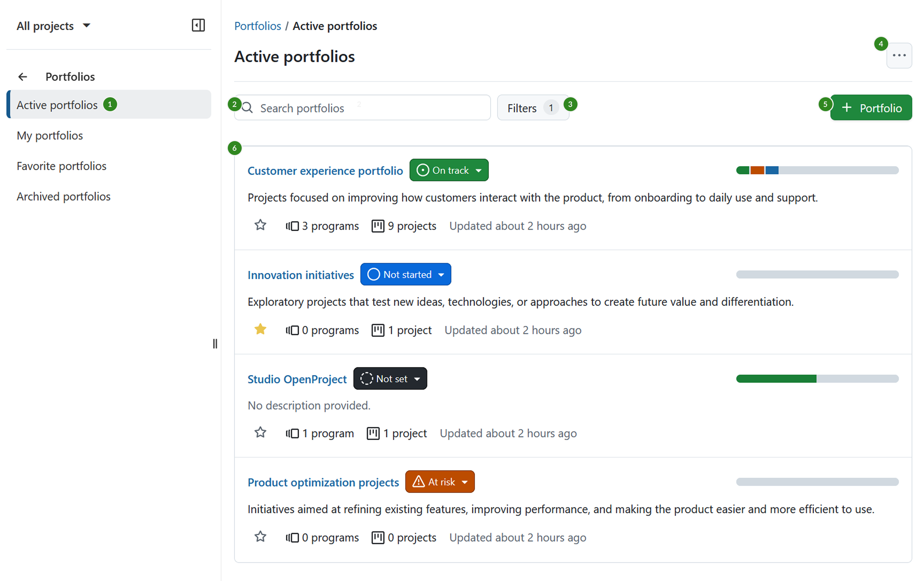Favorite the Customer experience portfolio star
Screen dimensions: 924x581
(260, 225)
